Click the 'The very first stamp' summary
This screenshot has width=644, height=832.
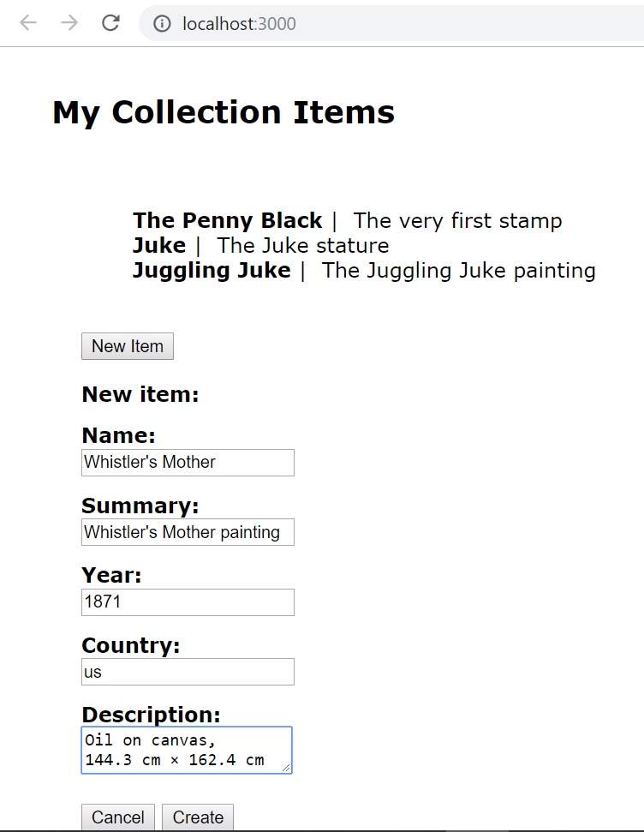tap(457, 221)
